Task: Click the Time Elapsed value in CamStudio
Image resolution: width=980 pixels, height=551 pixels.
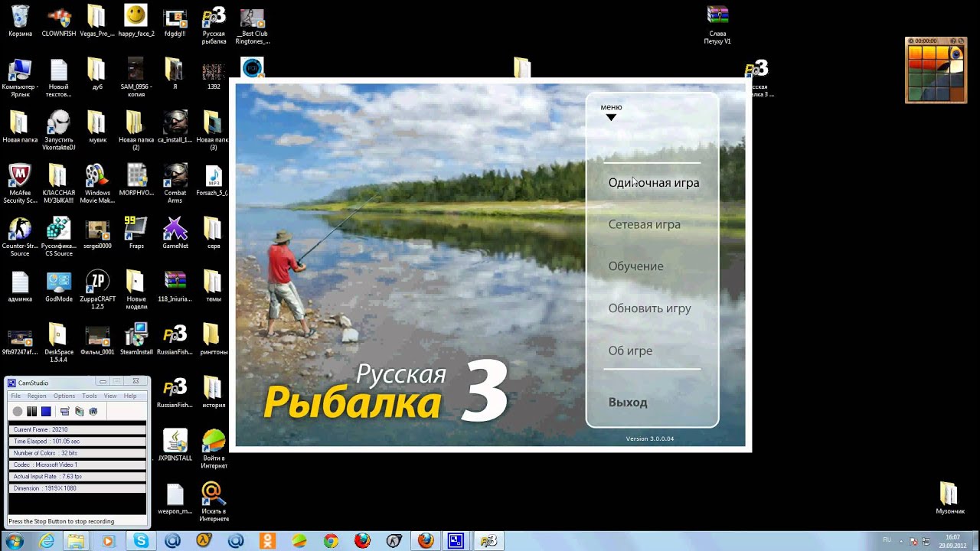Action: [x=77, y=442]
